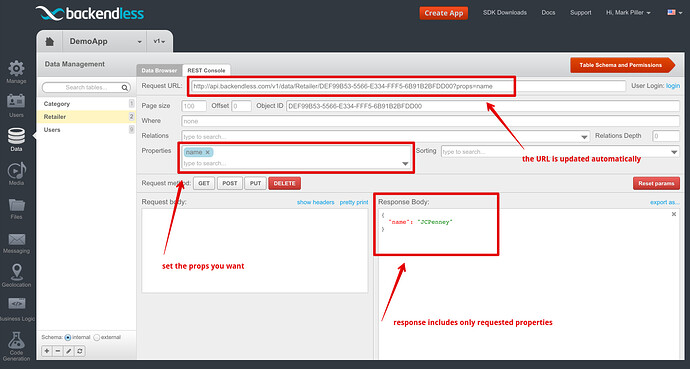Image resolution: width=690 pixels, height=369 pixels.
Task: Open Table Schema and Permissions
Action: coord(622,65)
